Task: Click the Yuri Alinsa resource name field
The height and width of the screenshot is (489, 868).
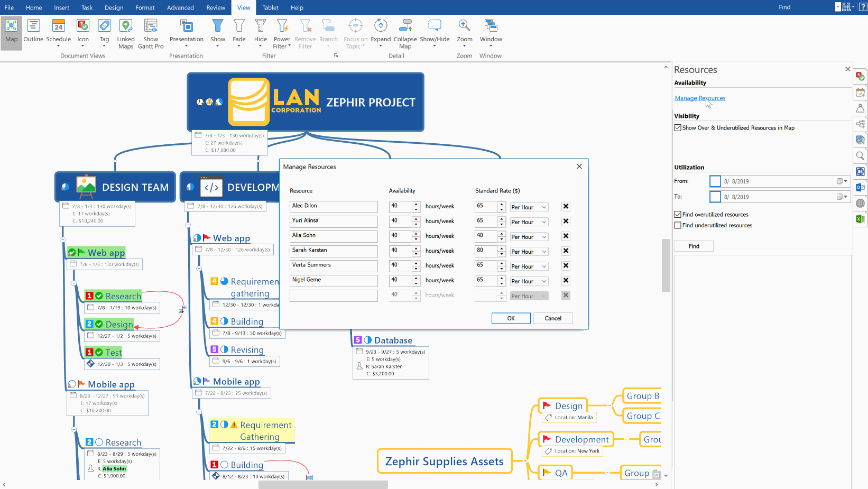Action: [334, 221]
